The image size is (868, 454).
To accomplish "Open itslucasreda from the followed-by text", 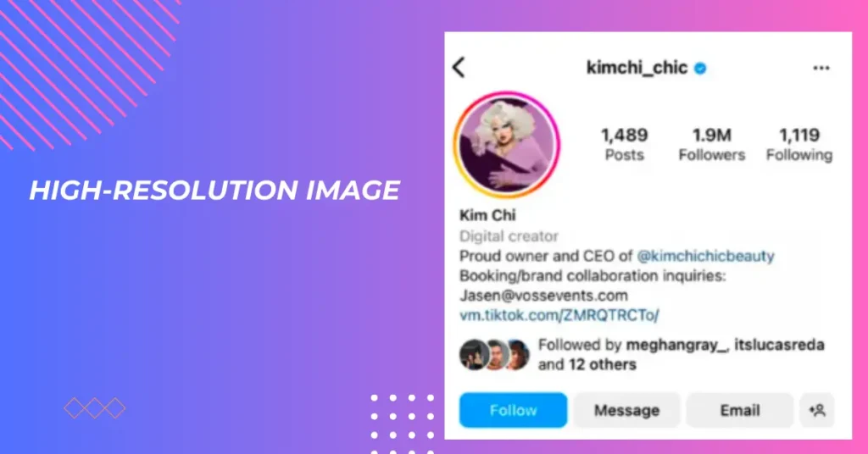I will 780,345.
